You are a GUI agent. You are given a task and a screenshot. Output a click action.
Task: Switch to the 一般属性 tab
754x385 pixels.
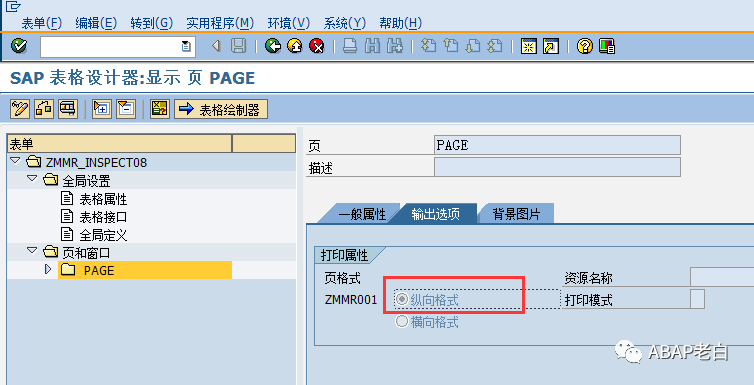(x=362, y=214)
